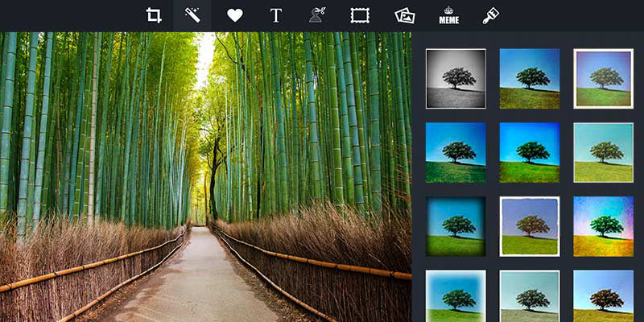Select the pale desaturated grey-green filter
This screenshot has height=322, width=644.
(529, 295)
